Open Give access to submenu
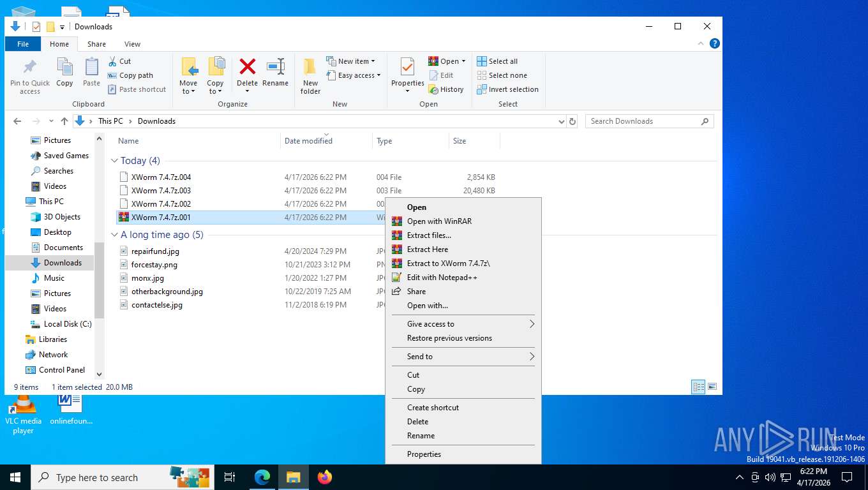The height and width of the screenshot is (490, 868). click(x=463, y=324)
